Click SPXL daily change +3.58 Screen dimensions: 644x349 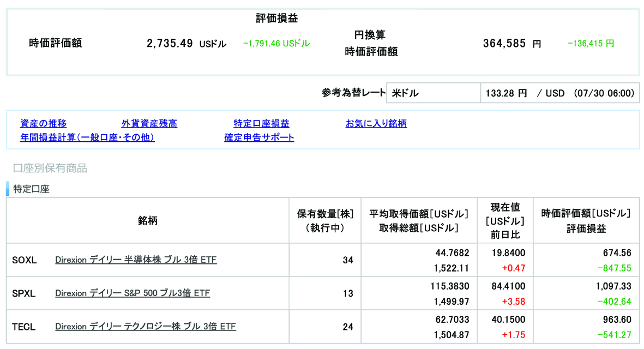(x=513, y=302)
